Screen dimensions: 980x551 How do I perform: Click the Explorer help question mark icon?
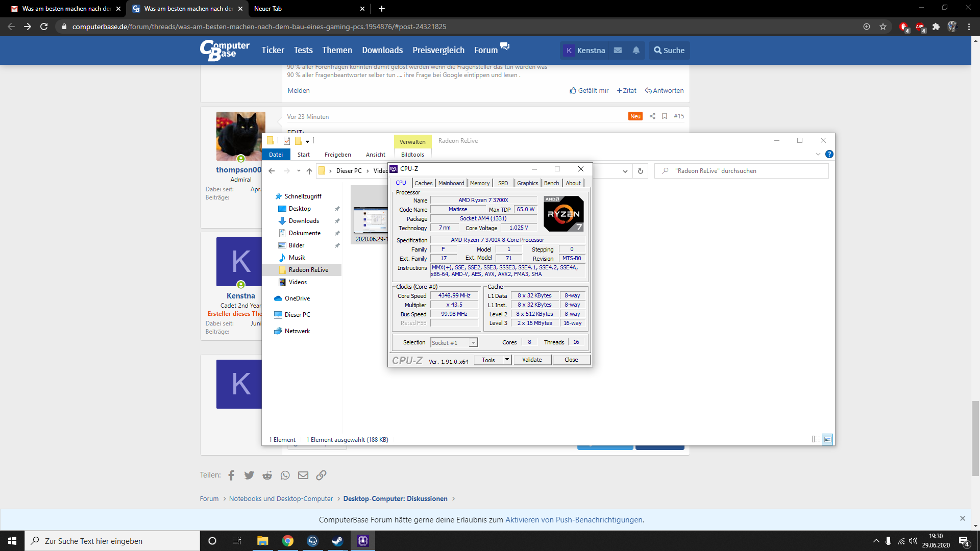829,154
